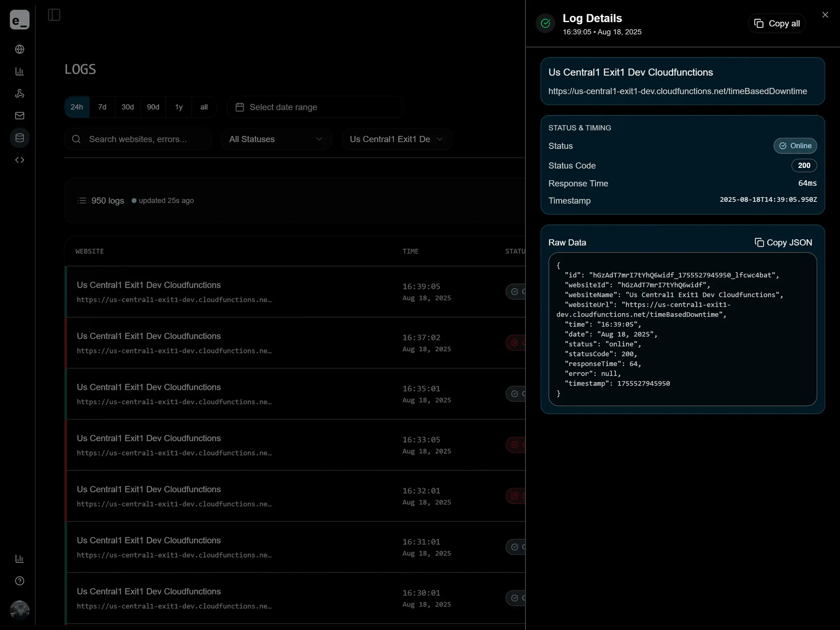Select the 24h time range tab
The width and height of the screenshot is (840, 630).
tap(77, 107)
